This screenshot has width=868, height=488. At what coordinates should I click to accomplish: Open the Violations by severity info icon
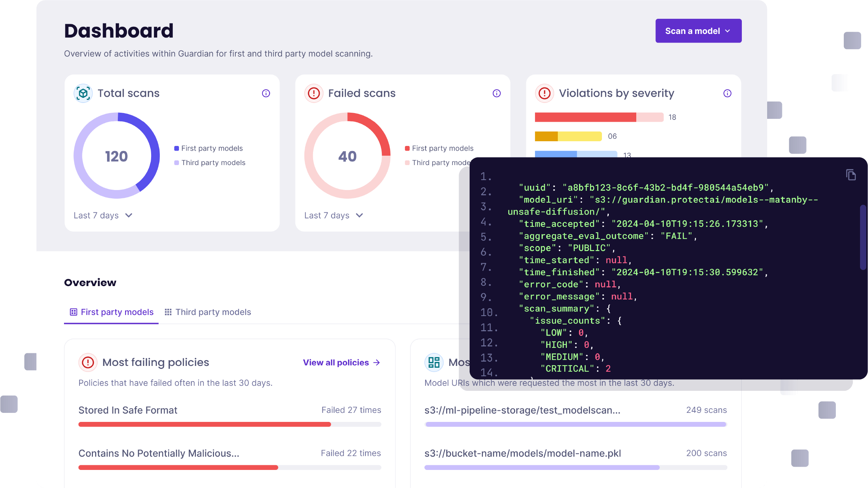click(x=727, y=93)
